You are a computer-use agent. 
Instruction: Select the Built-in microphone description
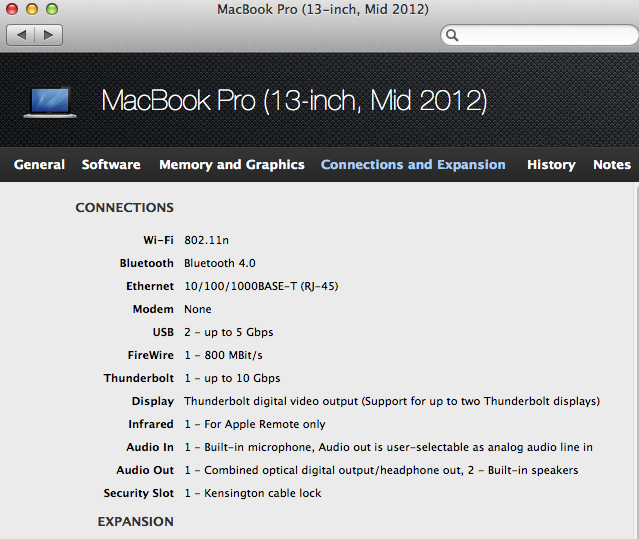coord(388,447)
